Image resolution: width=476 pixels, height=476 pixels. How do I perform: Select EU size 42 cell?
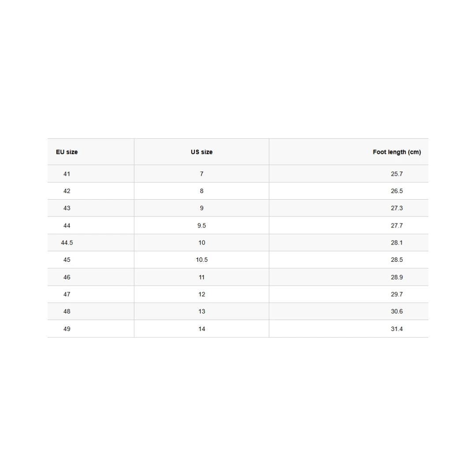[67, 191]
